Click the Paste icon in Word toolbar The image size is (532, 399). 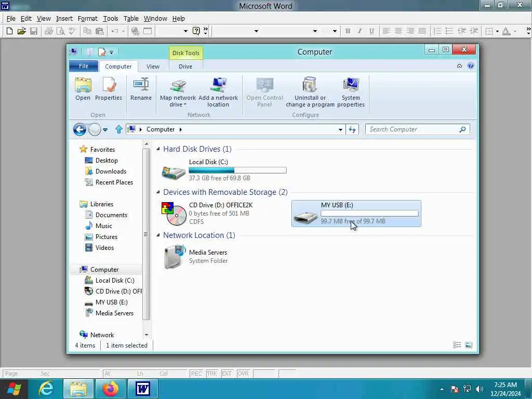[x=99, y=31]
